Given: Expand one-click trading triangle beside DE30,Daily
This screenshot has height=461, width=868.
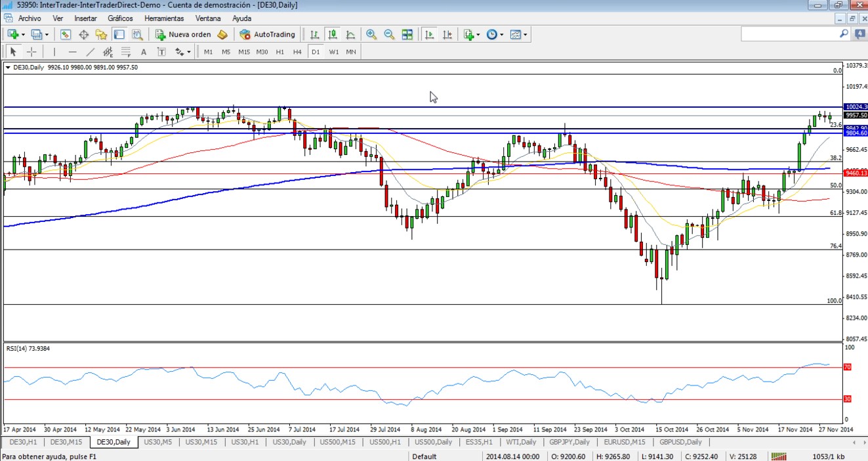Looking at the screenshot, I should click(x=8, y=67).
